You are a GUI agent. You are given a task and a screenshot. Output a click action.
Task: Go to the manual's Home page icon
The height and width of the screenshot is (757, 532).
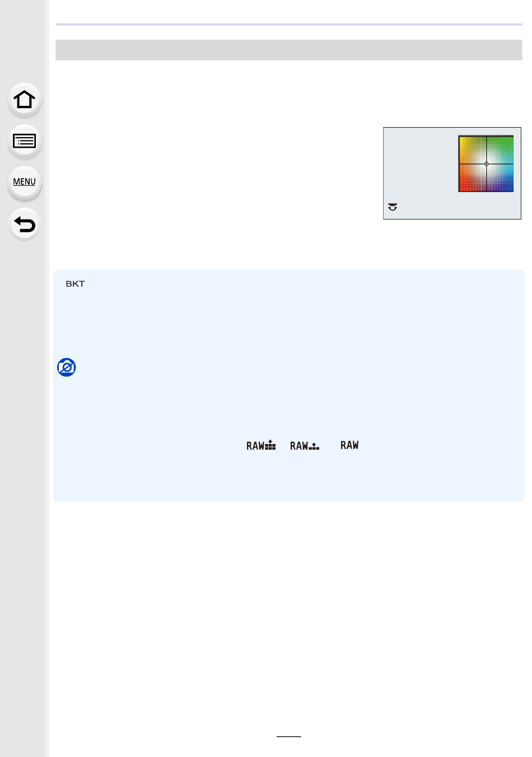[x=24, y=99]
